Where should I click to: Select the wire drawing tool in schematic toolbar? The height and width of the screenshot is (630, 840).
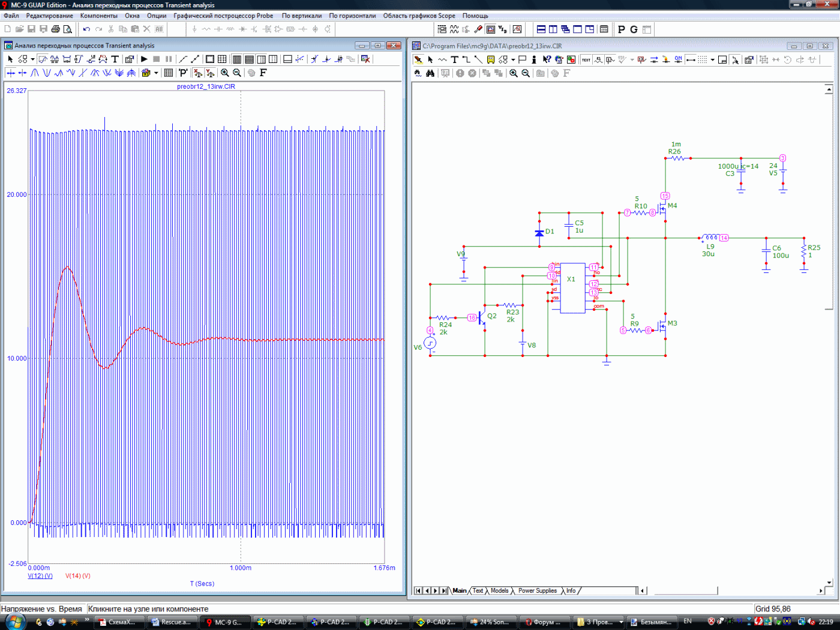(466, 59)
